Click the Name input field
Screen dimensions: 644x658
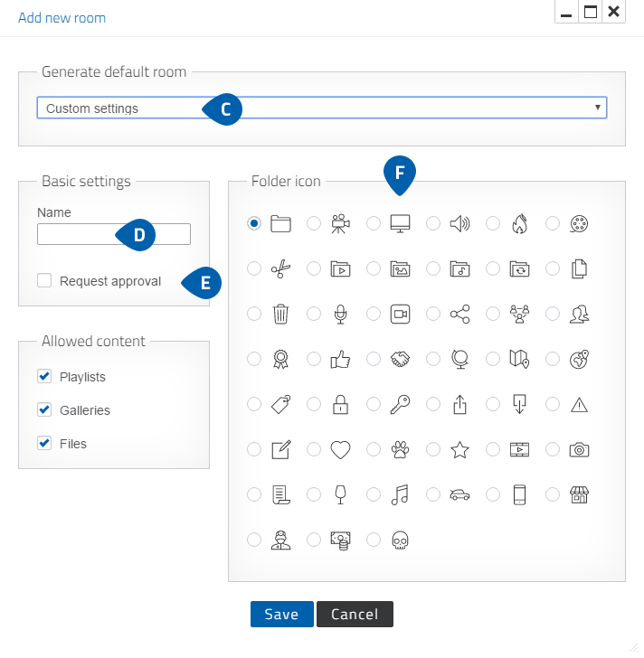click(114, 234)
